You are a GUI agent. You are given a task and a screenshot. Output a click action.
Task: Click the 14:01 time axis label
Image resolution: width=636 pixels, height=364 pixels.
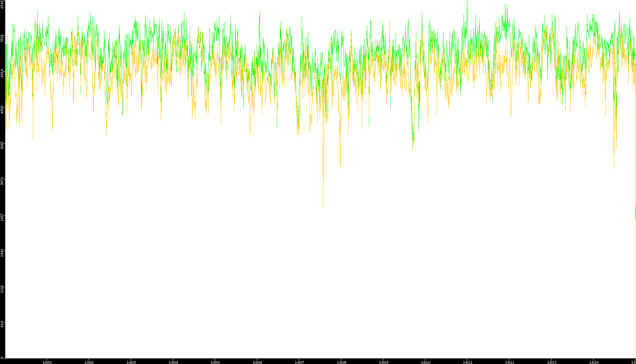click(x=47, y=362)
